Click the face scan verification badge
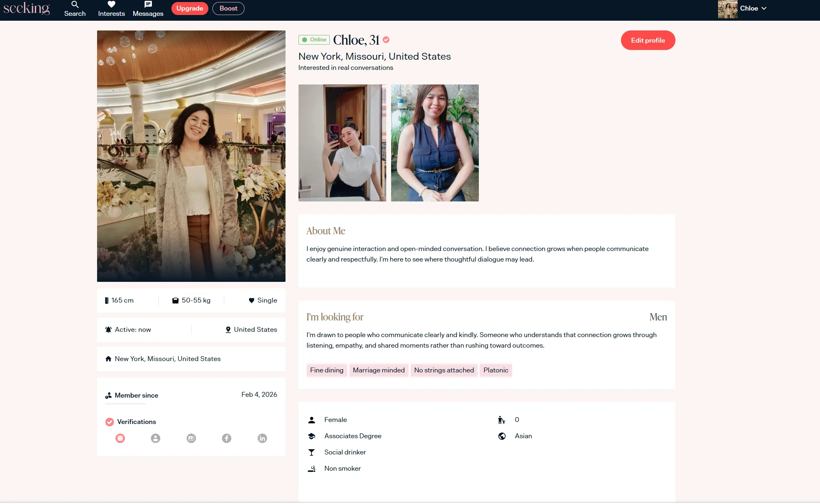Image resolution: width=820 pixels, height=504 pixels. click(x=120, y=438)
